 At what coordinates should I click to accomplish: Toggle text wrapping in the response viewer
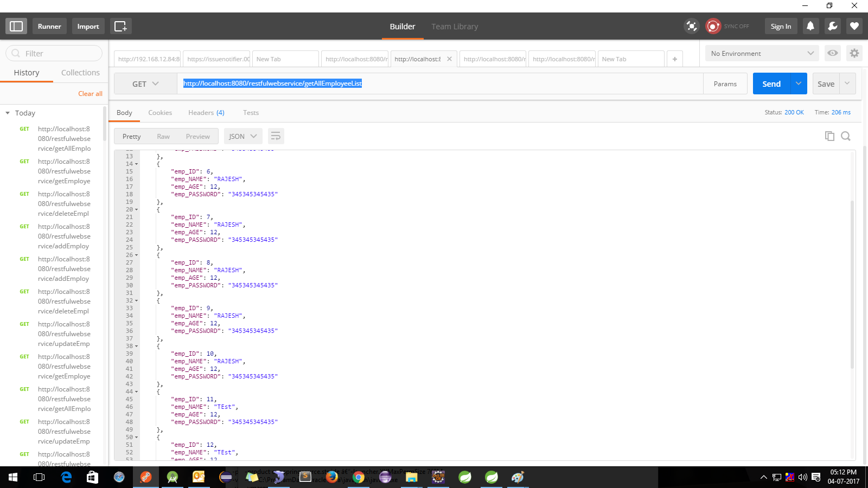pos(276,136)
